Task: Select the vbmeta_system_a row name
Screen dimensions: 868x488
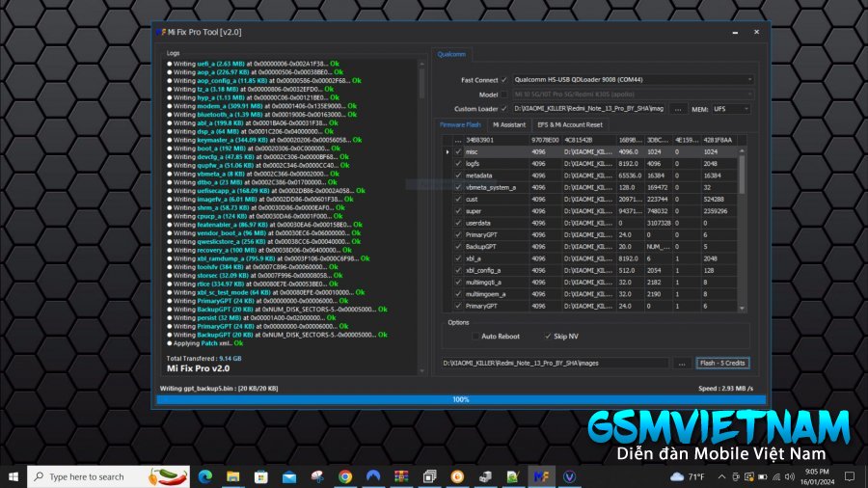Action: 496,187
